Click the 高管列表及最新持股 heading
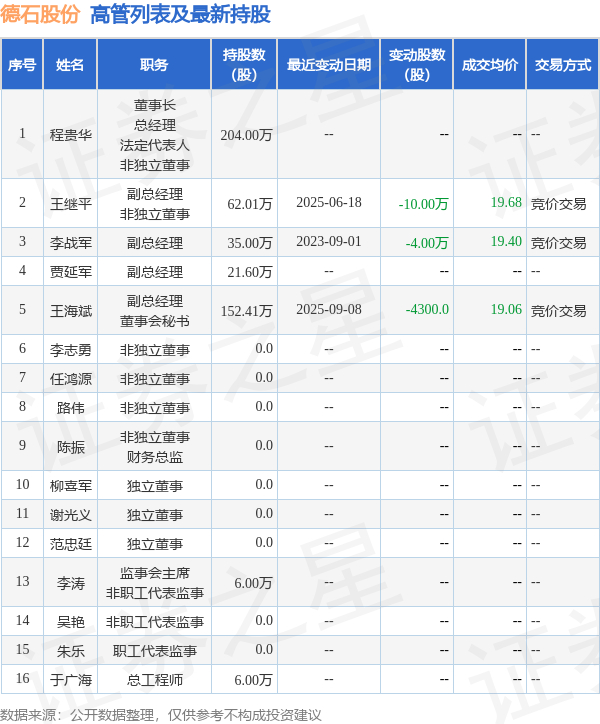 pyautogui.click(x=180, y=14)
